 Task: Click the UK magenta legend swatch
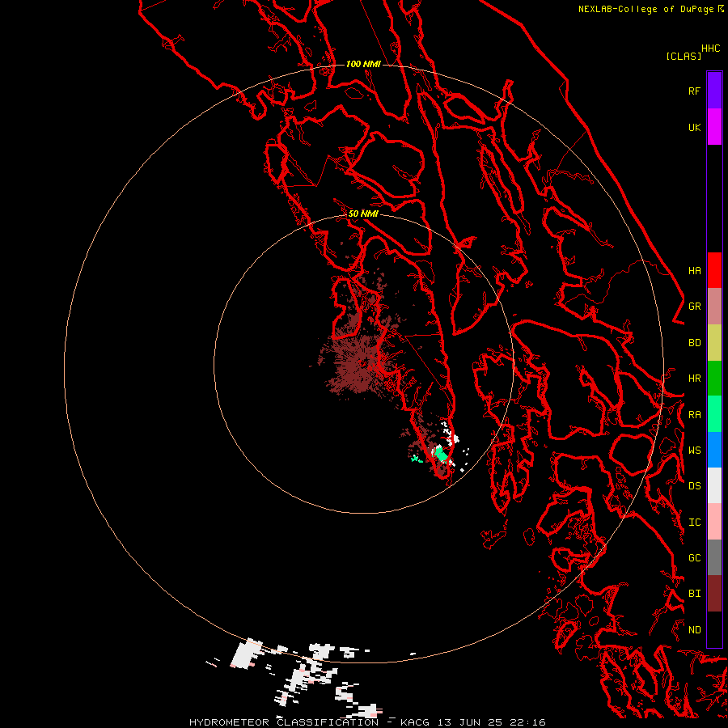[714, 127]
